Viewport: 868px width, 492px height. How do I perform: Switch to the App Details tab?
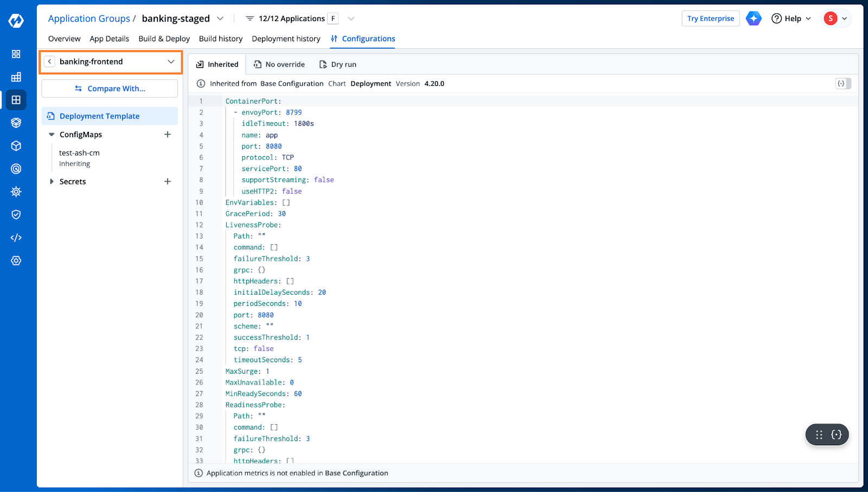point(109,39)
